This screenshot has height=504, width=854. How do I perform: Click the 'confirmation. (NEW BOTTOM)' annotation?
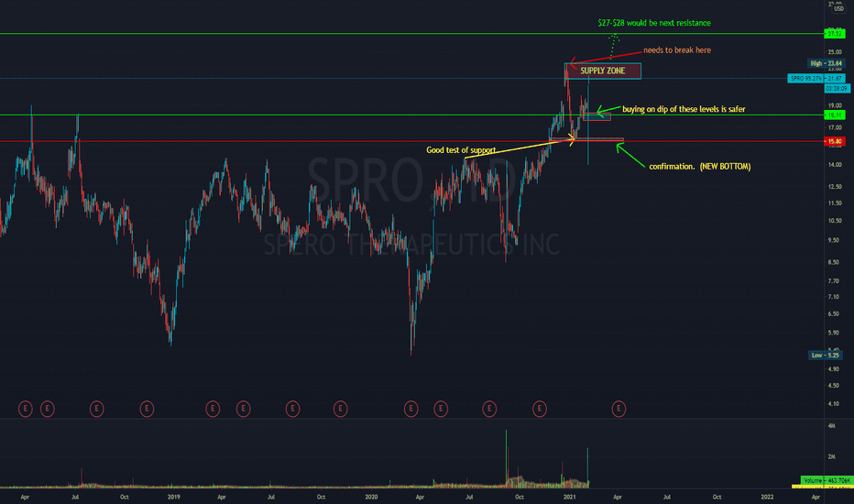point(700,166)
